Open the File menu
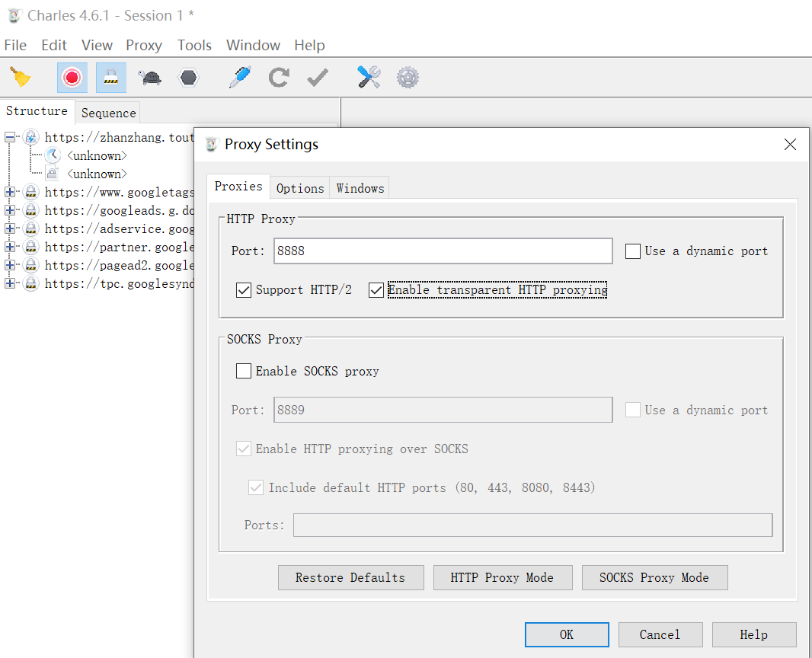The height and width of the screenshot is (658, 812). [15, 45]
